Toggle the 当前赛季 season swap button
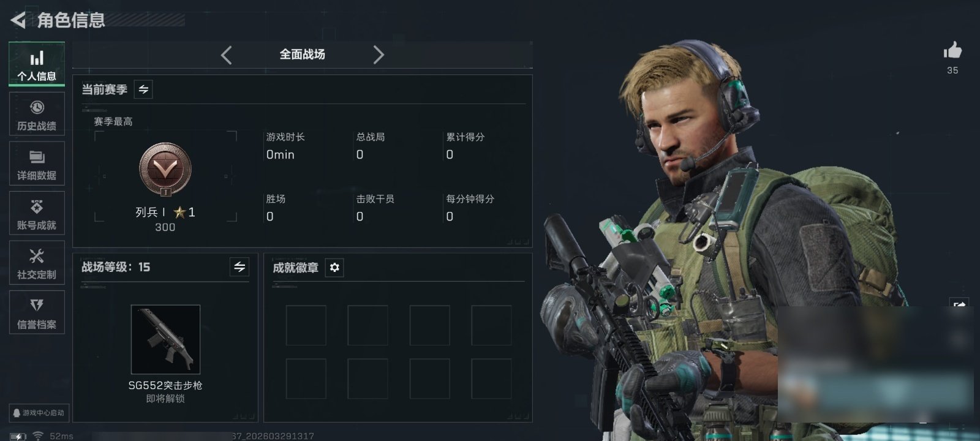This screenshot has width=980, height=441. tap(143, 89)
